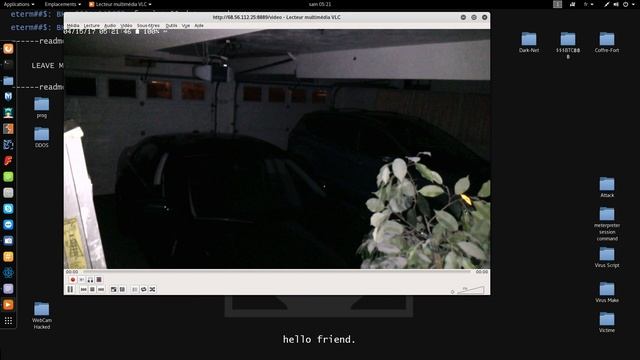The image size is (640, 360).
Task: Open the fr keyboard layout dropdown
Action: coord(589,4)
